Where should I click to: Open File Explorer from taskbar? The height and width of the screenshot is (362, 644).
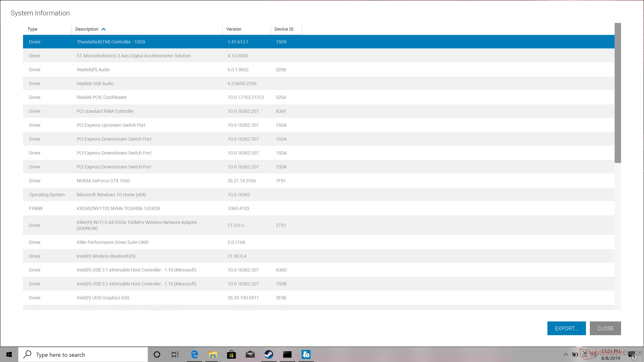(x=213, y=354)
